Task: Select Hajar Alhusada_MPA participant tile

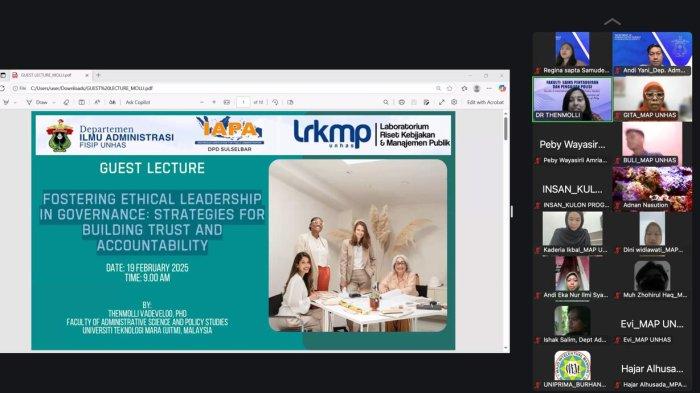Action: click(652, 369)
